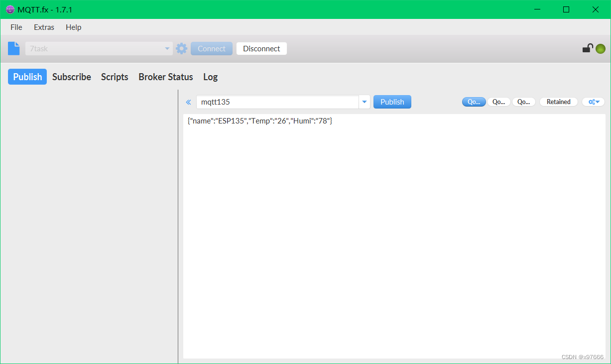Open the File menu
The height and width of the screenshot is (364, 611).
(16, 27)
